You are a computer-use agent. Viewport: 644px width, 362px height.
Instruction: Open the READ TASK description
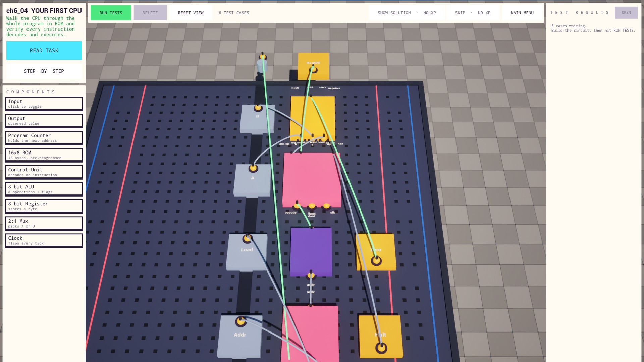click(44, 50)
